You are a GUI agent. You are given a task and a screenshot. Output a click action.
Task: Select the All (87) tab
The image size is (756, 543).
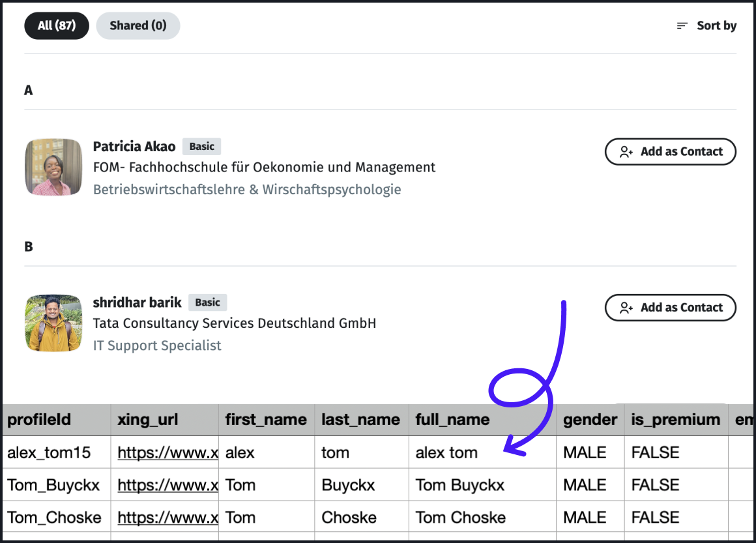tap(57, 26)
